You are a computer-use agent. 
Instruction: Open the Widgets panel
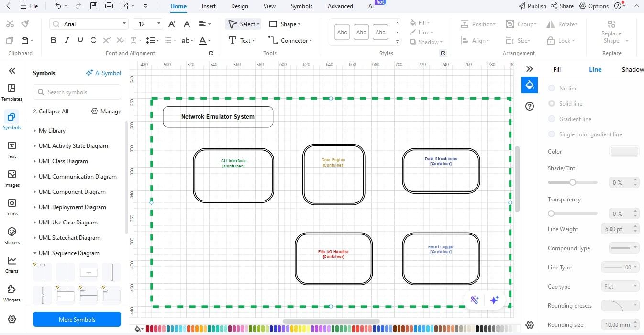tap(11, 292)
